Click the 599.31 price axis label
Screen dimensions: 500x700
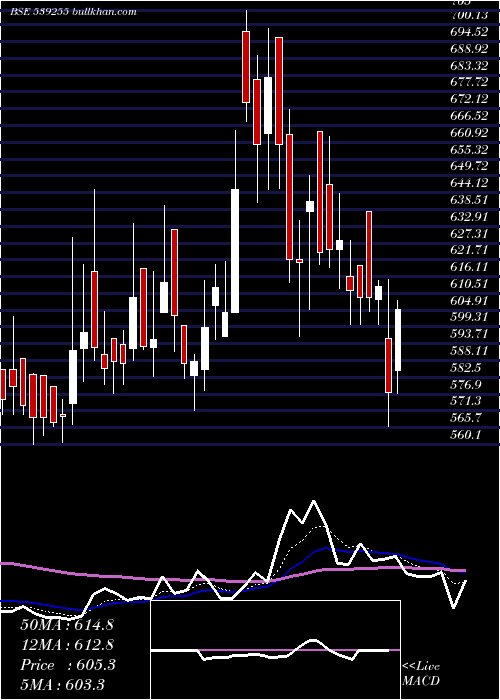(x=470, y=317)
